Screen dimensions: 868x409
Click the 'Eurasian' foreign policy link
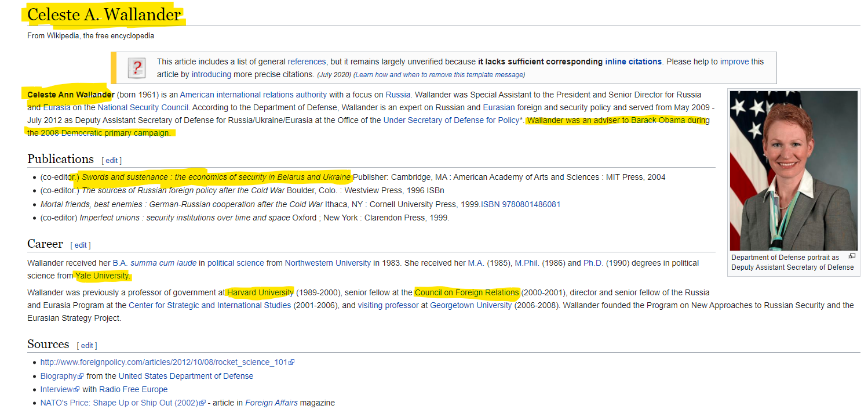click(x=499, y=107)
